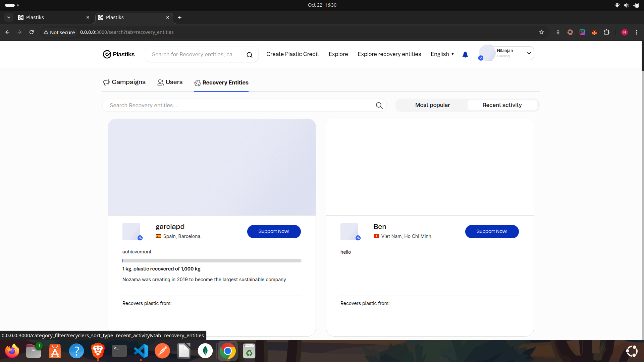Open the browser tab list chevron
The width and height of the screenshot is (644, 362).
point(9,17)
